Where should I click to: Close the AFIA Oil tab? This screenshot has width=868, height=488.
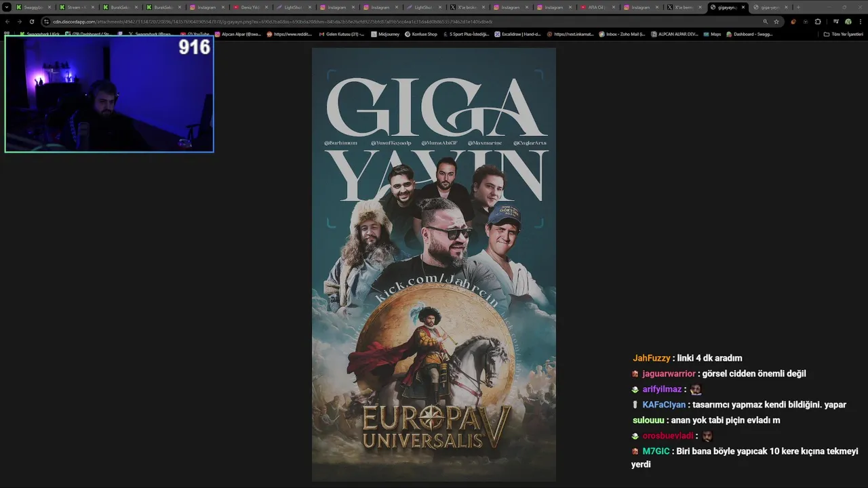614,7
